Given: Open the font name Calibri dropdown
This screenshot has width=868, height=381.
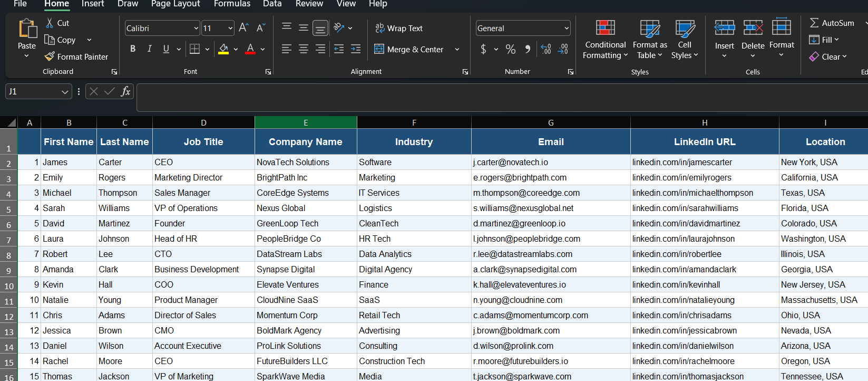Looking at the screenshot, I should (x=196, y=28).
